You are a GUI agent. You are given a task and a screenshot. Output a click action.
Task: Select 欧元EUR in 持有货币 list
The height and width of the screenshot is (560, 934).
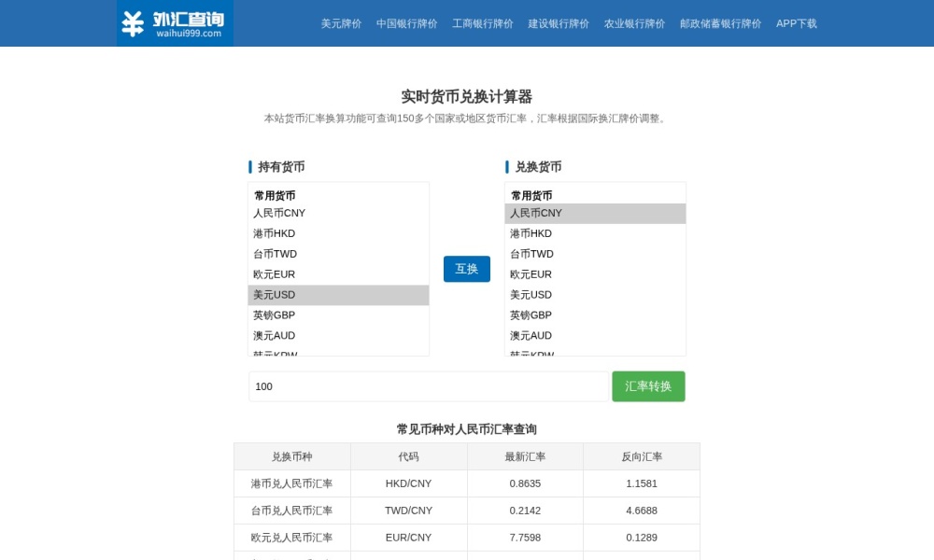pyautogui.click(x=338, y=274)
